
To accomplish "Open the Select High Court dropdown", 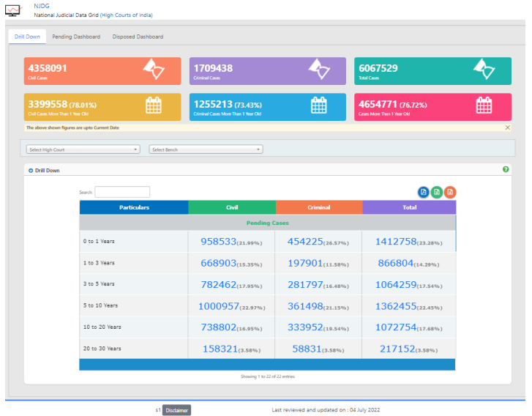I will (83, 149).
